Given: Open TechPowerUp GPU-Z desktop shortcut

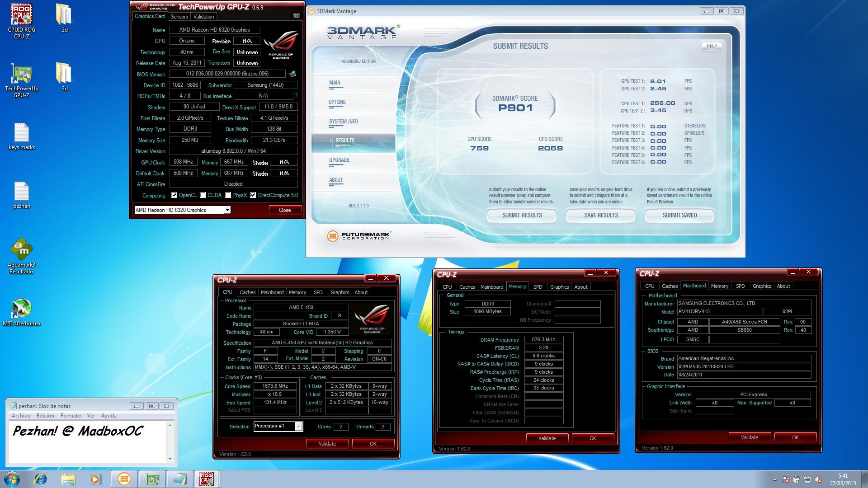Looking at the screenshot, I should [21, 80].
